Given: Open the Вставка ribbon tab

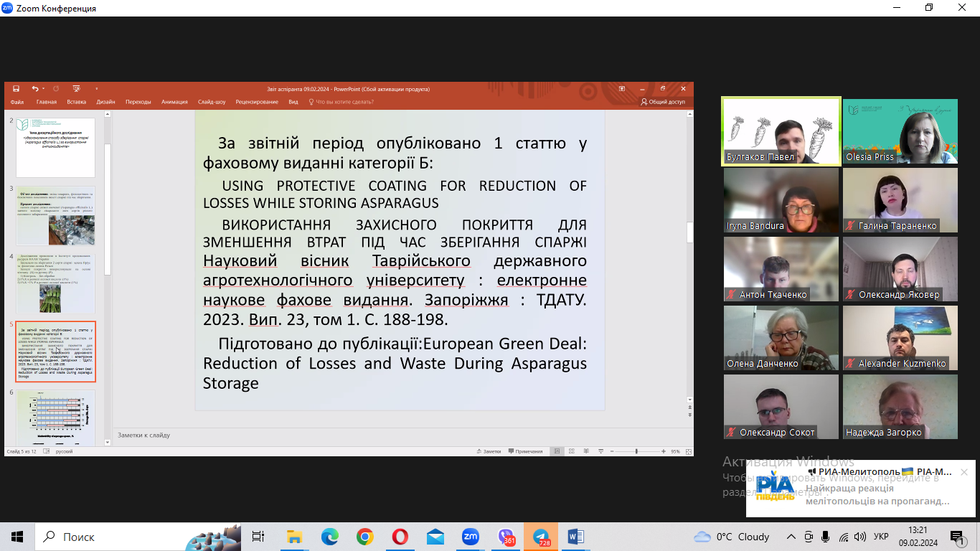Looking at the screenshot, I should pyautogui.click(x=77, y=102).
